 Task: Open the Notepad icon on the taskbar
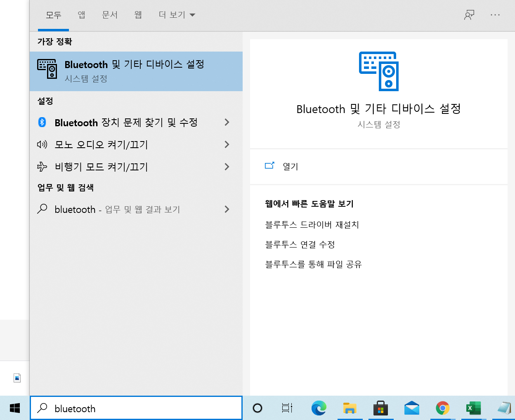pos(504,408)
